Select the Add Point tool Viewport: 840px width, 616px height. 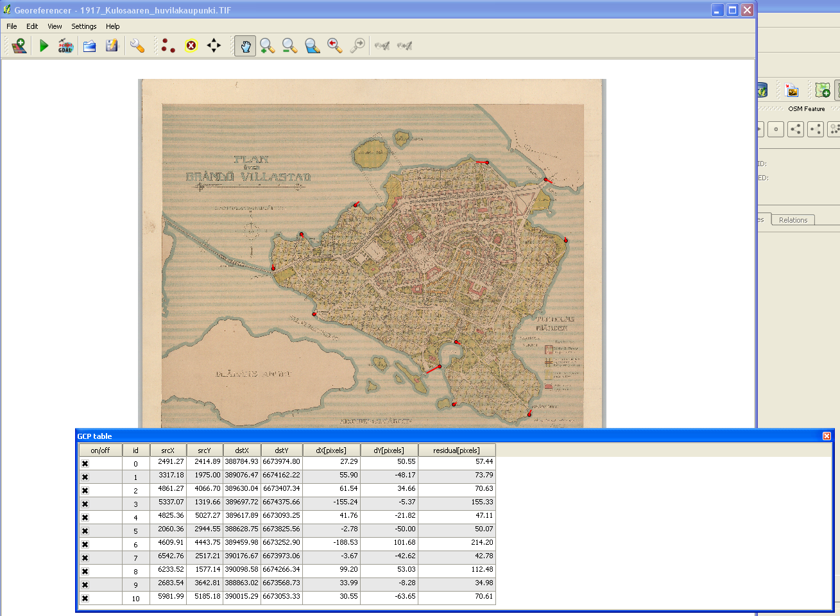click(168, 46)
